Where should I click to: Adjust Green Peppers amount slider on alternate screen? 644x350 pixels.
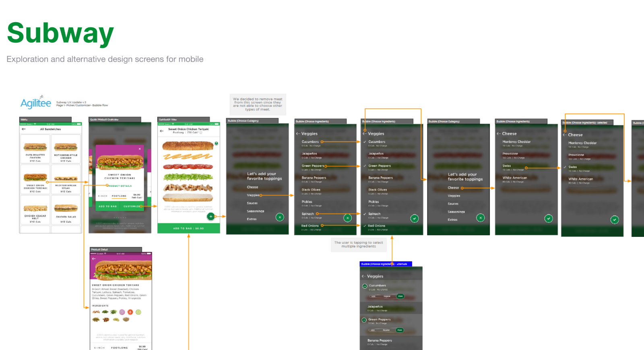tap(386, 330)
